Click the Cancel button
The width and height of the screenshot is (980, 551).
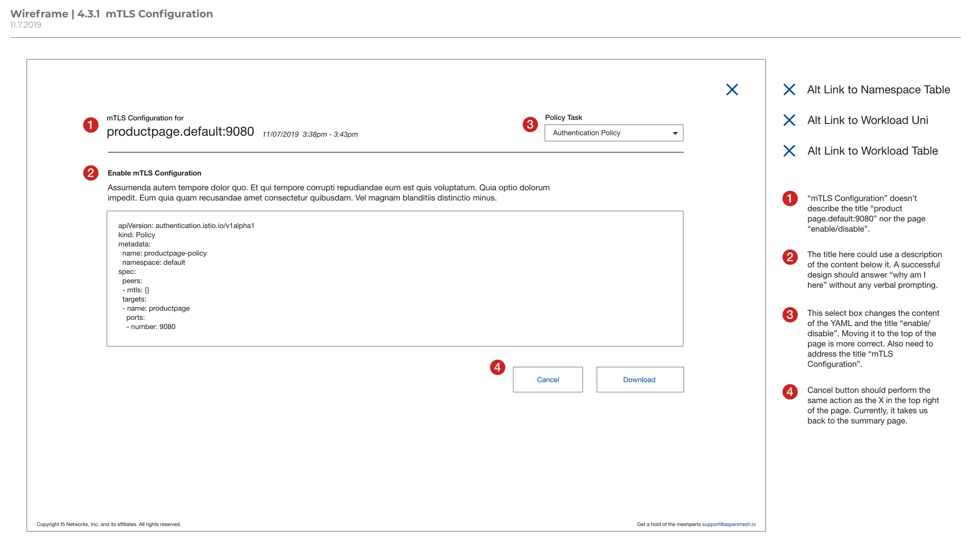click(548, 380)
